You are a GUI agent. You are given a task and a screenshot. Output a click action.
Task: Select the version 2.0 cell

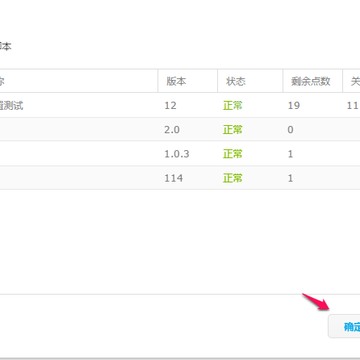pos(172,130)
